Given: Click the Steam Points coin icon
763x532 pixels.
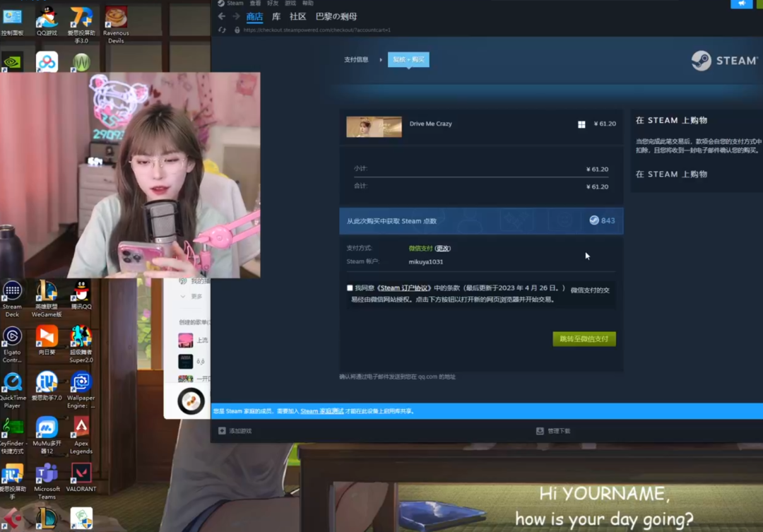Looking at the screenshot, I should (594, 220).
